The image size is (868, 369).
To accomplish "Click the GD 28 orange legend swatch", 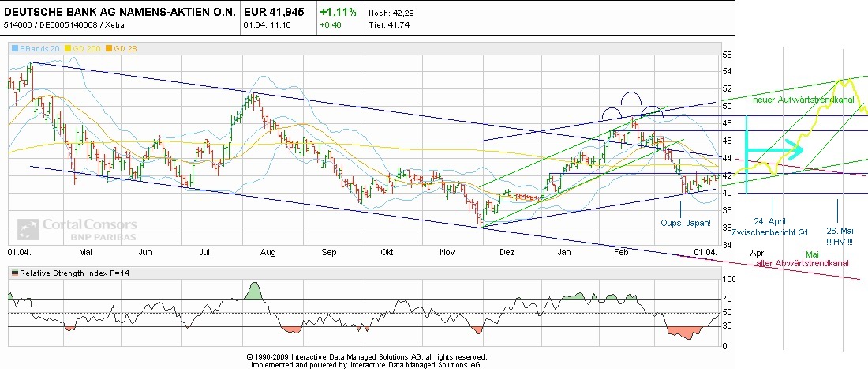I will click(110, 49).
